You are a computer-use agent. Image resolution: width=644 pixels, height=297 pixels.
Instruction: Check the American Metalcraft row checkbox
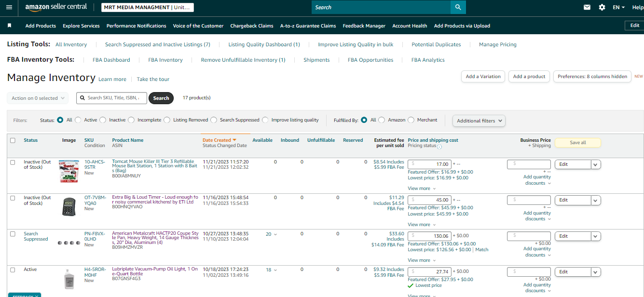(x=13, y=234)
